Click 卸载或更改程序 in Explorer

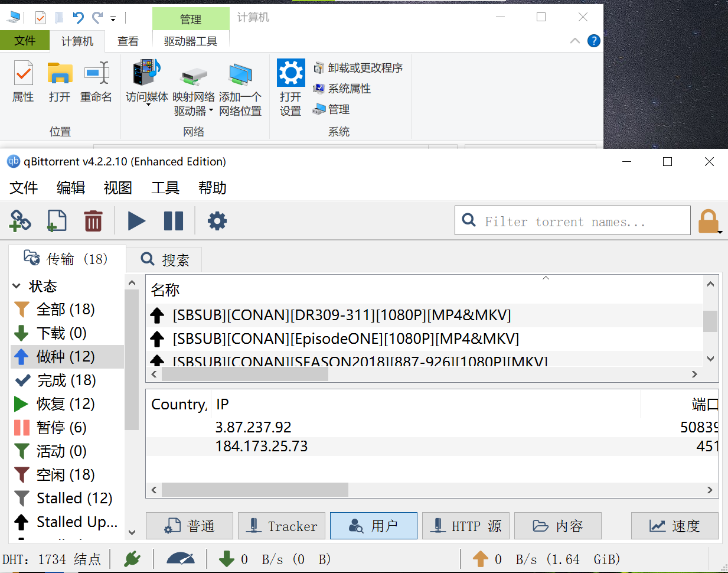pos(358,68)
